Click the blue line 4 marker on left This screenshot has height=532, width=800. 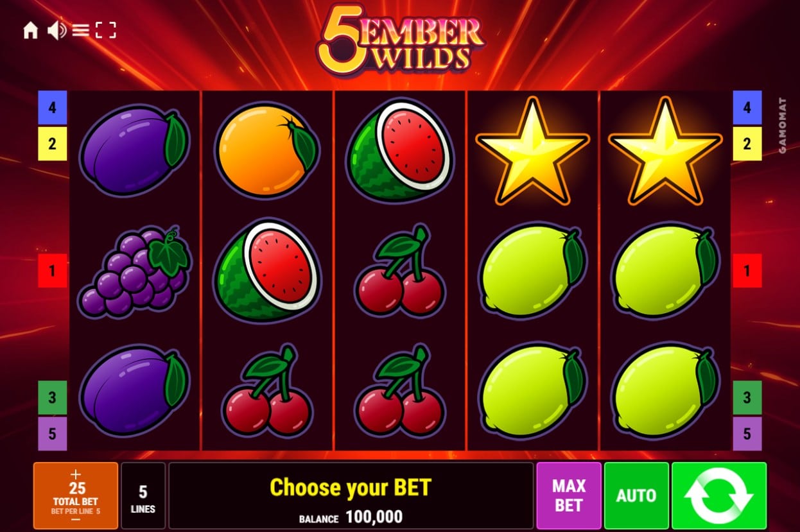52,107
